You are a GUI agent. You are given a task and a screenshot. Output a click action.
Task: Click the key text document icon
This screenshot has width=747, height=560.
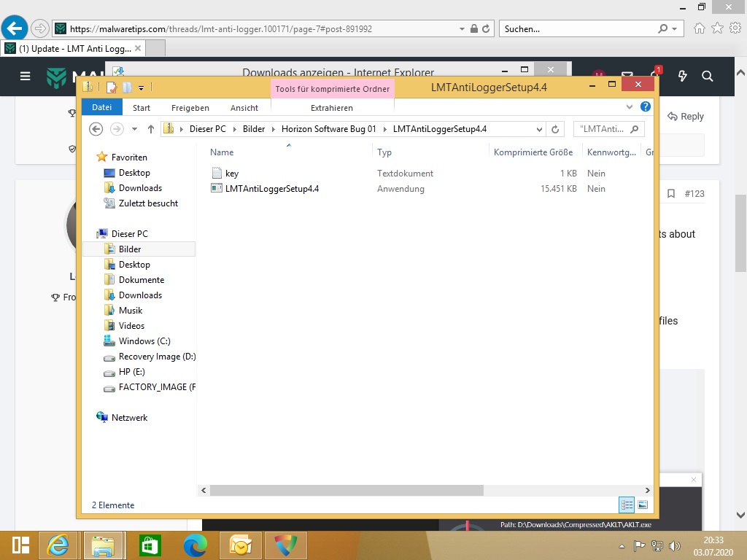click(217, 173)
